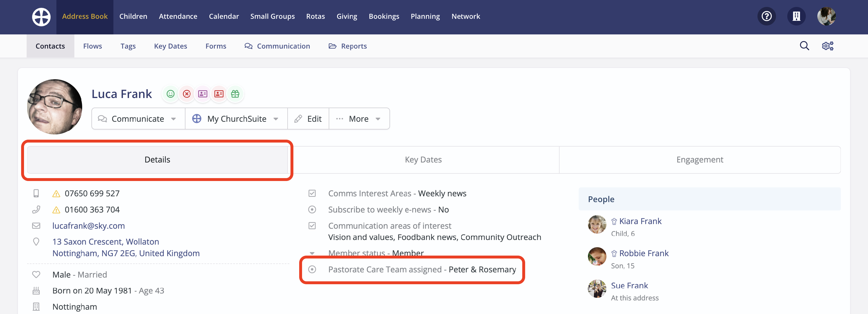Switch to the profile Key Dates tab
The image size is (868, 314).
point(423,160)
